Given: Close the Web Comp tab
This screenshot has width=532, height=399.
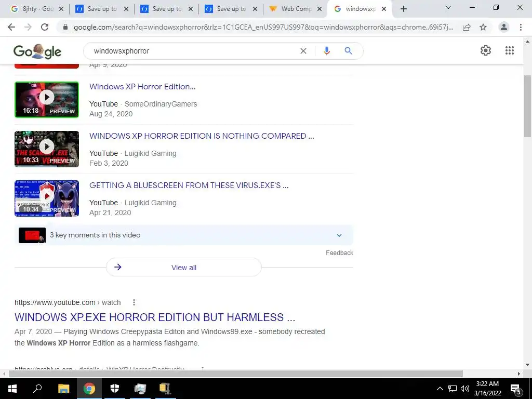Looking at the screenshot, I should (x=320, y=9).
